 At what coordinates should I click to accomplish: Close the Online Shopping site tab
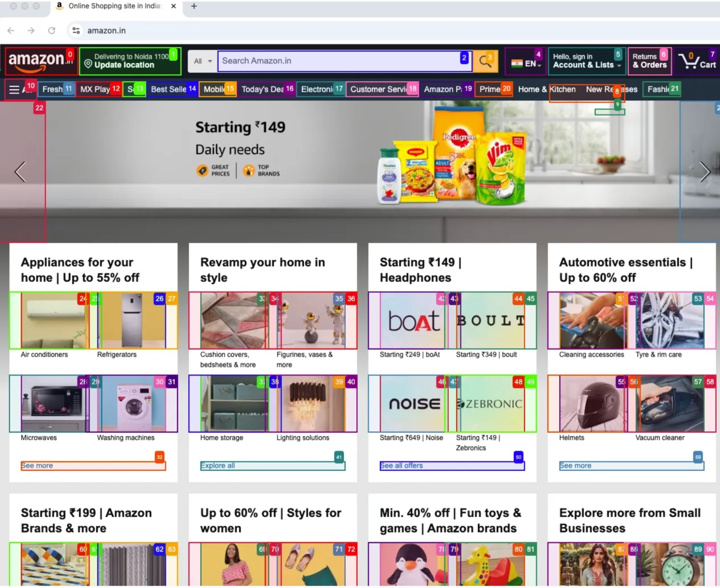coord(173,6)
